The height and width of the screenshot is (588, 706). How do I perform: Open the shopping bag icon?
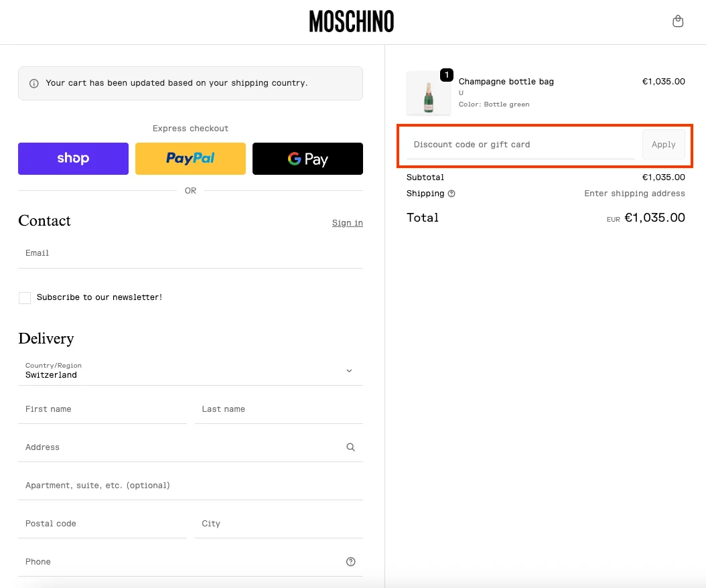(678, 21)
